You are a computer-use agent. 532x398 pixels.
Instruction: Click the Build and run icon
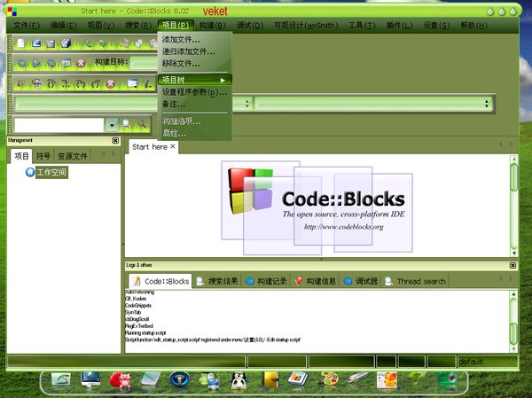(x=51, y=63)
